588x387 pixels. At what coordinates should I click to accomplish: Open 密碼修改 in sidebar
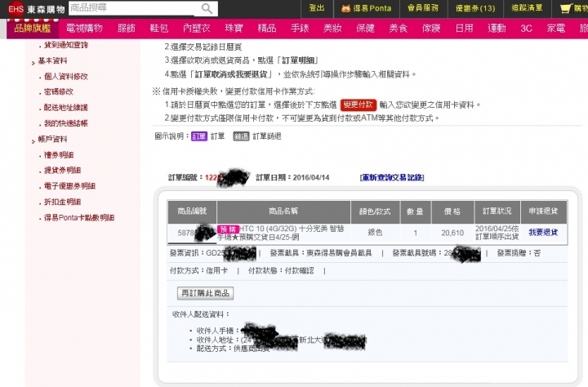click(x=59, y=91)
